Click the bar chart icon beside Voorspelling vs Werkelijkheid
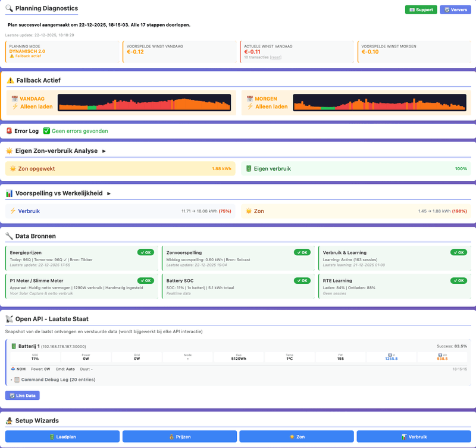The width and height of the screenshot is (476, 448). (x=9, y=193)
